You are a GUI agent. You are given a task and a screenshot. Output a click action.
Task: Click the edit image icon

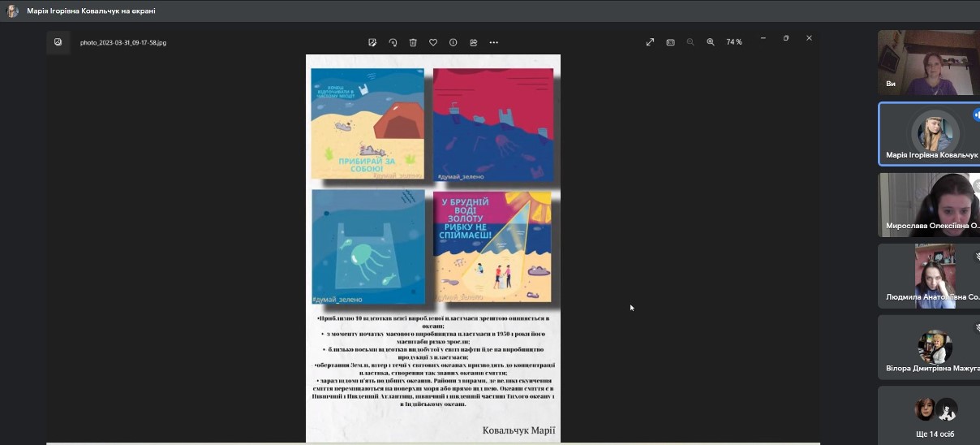click(x=372, y=42)
